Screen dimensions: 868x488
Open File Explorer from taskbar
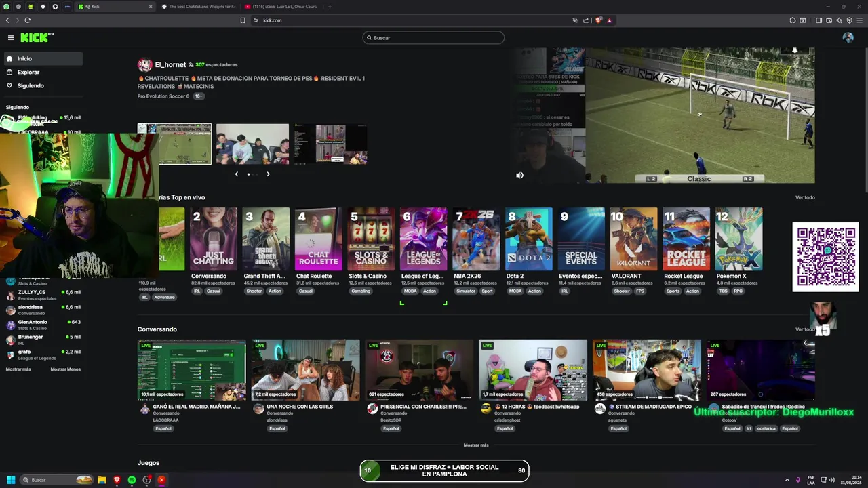coord(102,480)
